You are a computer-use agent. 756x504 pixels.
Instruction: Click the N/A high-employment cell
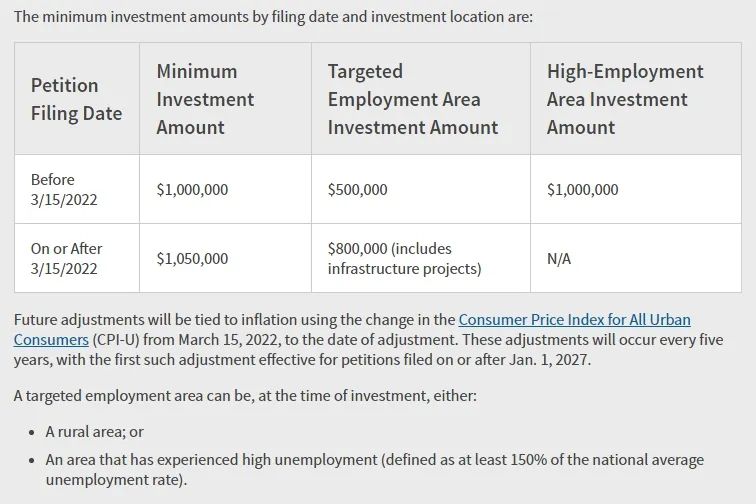click(636, 258)
